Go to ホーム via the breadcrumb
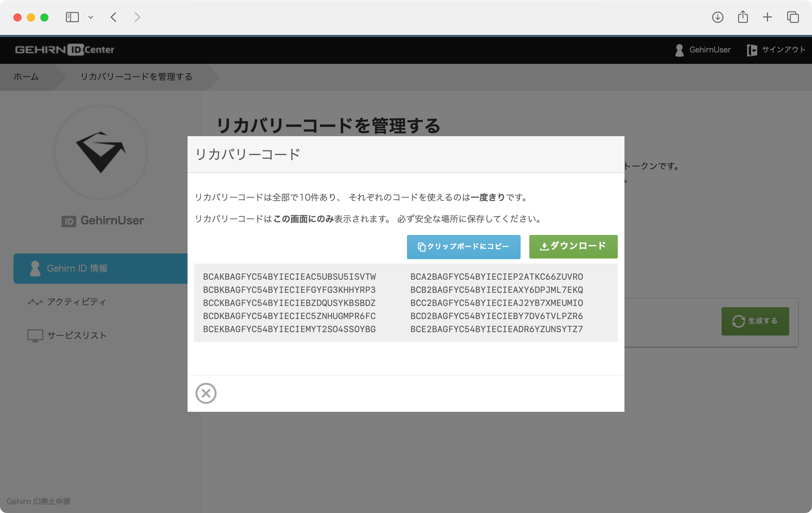Viewport: 812px width, 513px height. 26,77
